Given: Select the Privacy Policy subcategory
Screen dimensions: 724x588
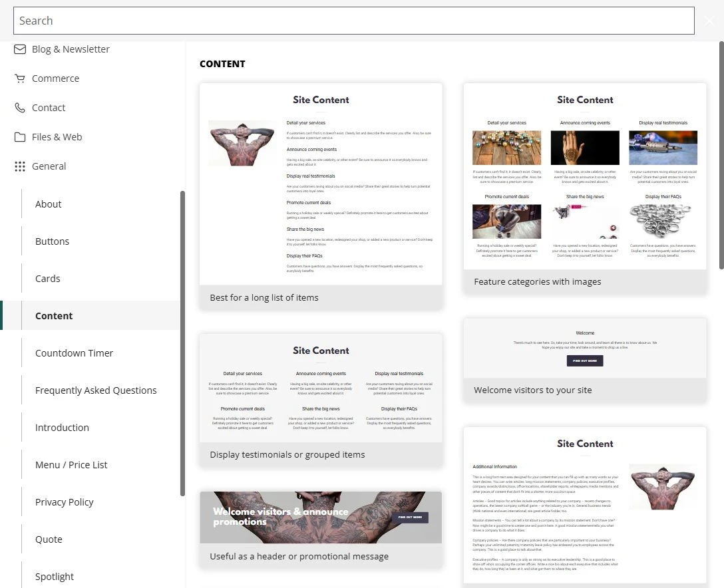Looking at the screenshot, I should (64, 502).
